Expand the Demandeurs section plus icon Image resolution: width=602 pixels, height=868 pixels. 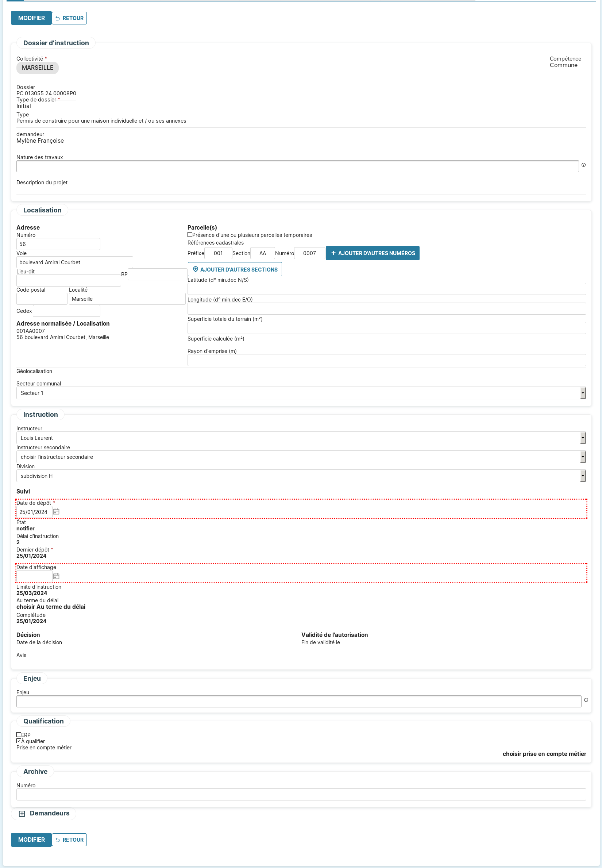[x=22, y=814]
